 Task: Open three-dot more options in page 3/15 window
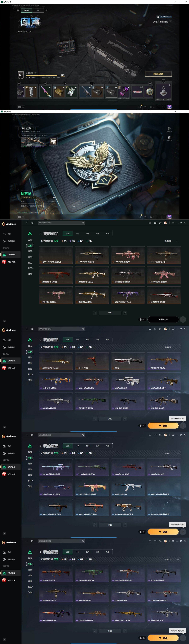coord(183,638)
